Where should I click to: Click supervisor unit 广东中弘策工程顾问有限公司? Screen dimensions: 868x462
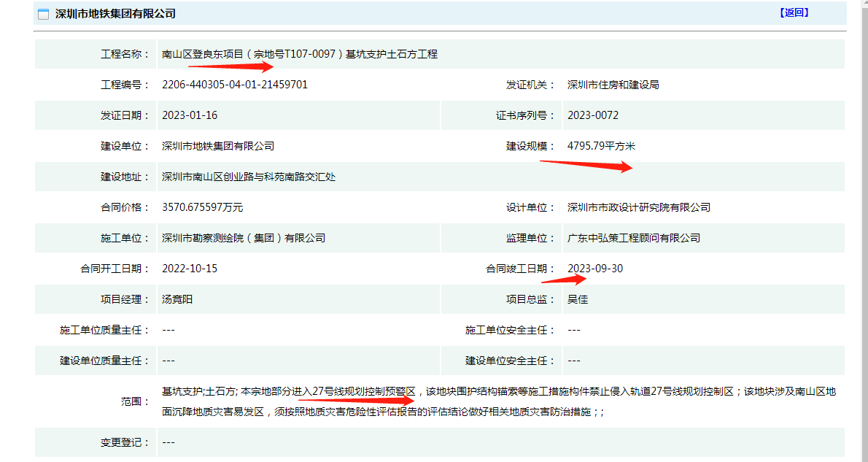tap(633, 238)
